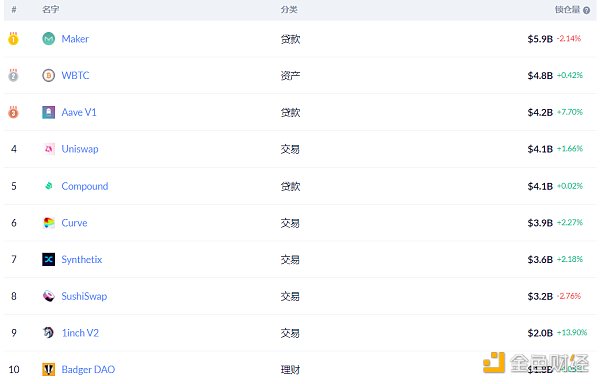Sort by the 名字 column header
This screenshot has width=600, height=384.
tap(51, 10)
